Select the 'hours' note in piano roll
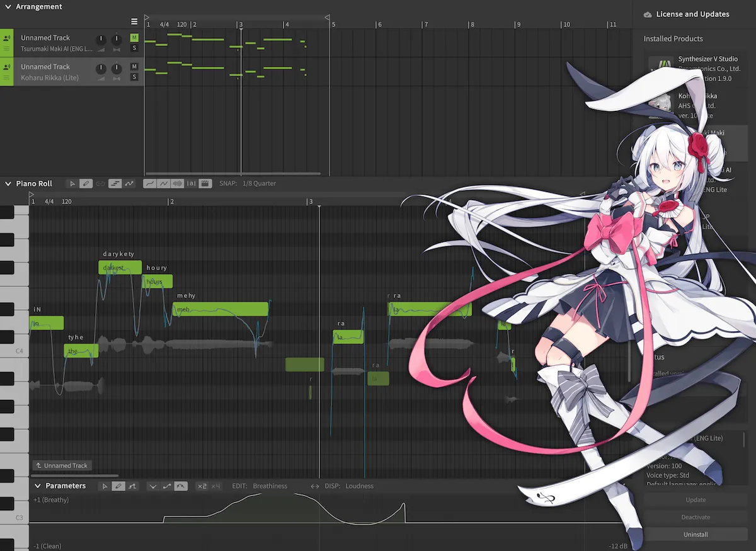The image size is (756, 551). coord(157,281)
